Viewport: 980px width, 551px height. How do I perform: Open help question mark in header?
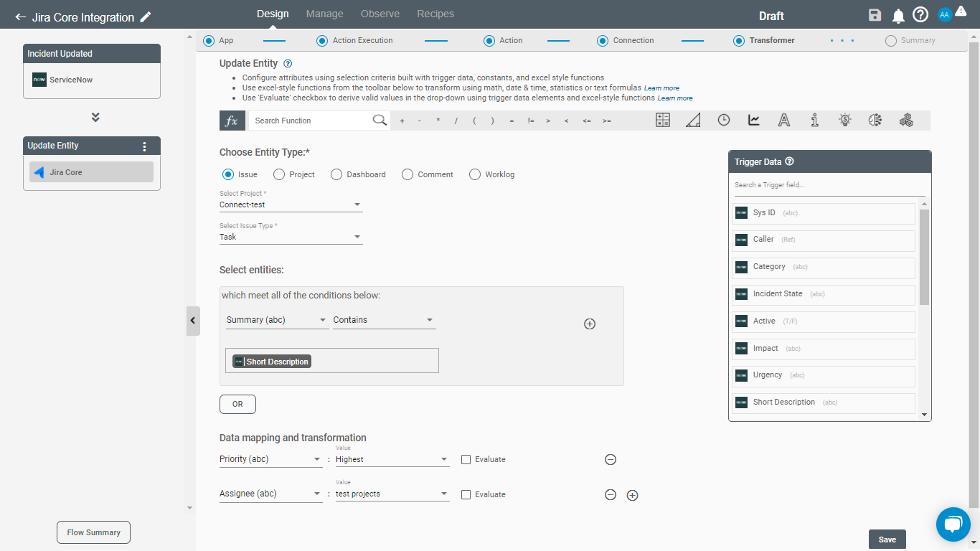[x=920, y=15]
